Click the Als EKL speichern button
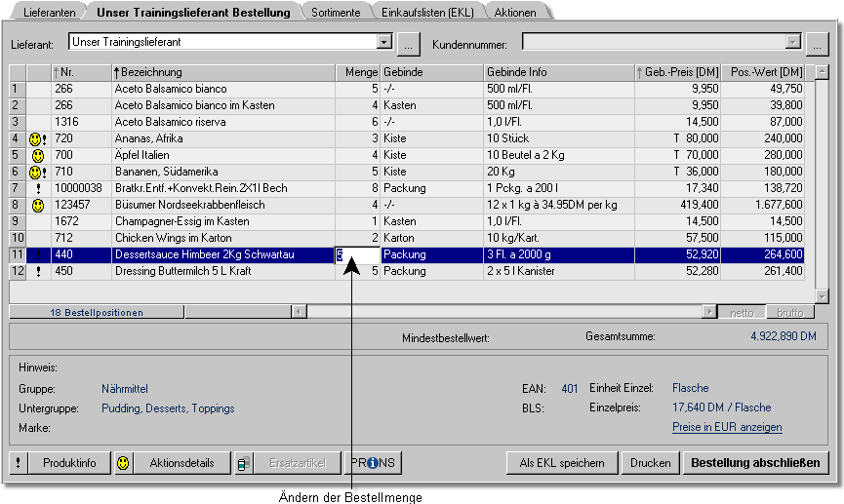The image size is (844, 504). pos(562,463)
